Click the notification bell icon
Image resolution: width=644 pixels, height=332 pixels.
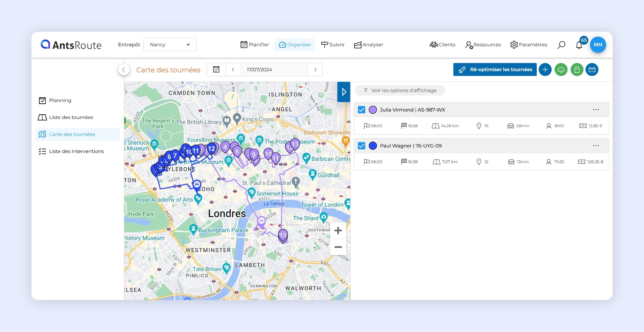(579, 45)
